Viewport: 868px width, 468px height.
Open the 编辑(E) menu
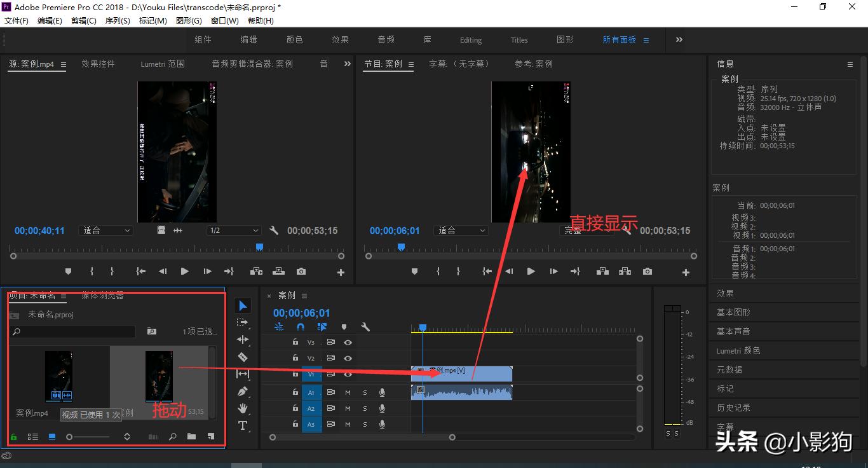tap(50, 20)
